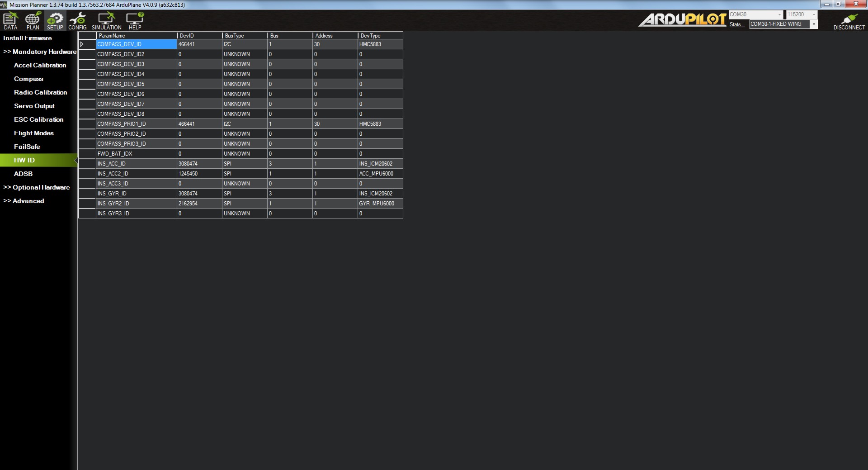
Task: Open the COM30 port dropdown
Action: point(779,14)
